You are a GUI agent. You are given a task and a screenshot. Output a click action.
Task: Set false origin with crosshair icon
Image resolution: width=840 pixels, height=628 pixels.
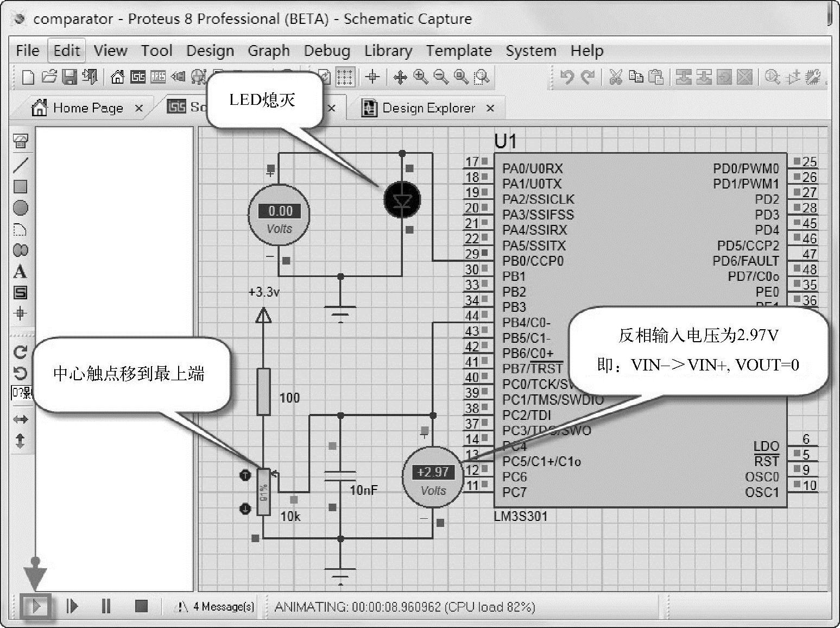tap(372, 77)
